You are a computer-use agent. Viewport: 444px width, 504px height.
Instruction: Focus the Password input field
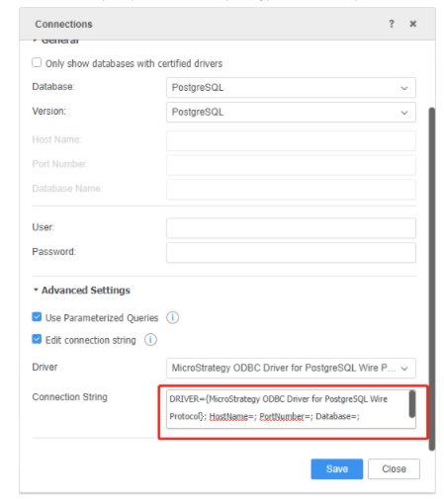291,253
